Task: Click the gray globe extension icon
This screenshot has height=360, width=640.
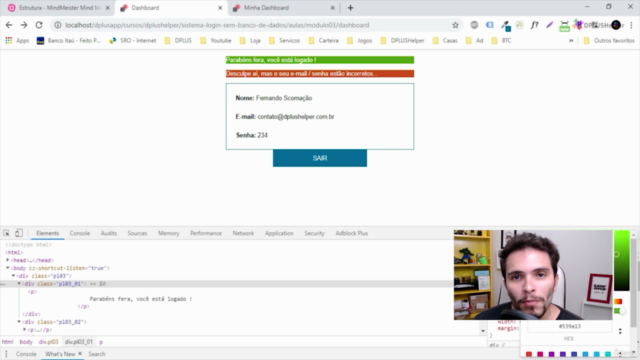Action: click(474, 25)
